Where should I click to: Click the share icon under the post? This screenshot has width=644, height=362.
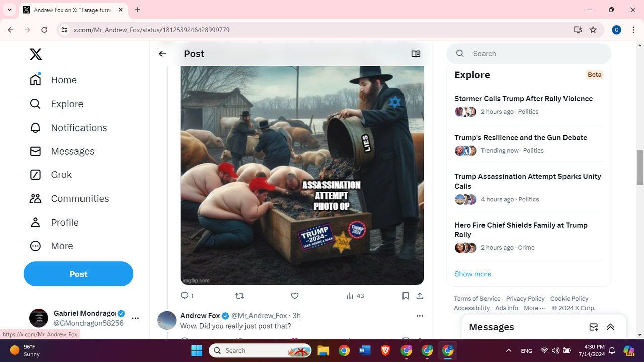pyautogui.click(x=420, y=296)
